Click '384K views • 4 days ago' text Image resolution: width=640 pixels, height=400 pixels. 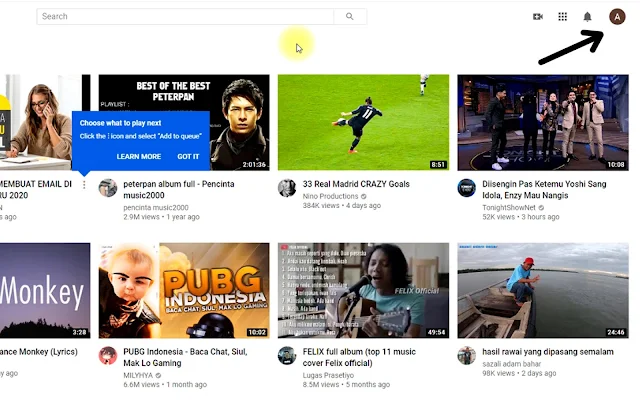[342, 206]
